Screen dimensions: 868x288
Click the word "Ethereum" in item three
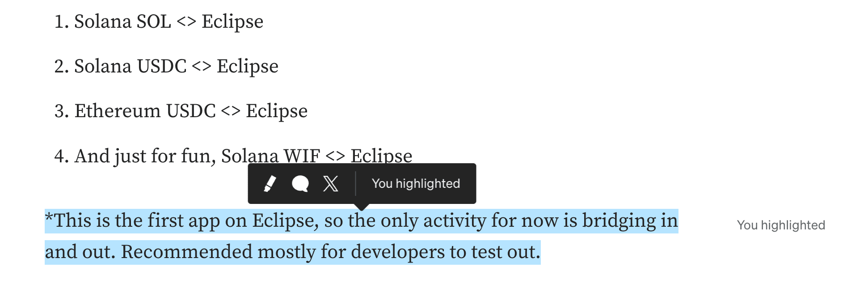pyautogui.click(x=118, y=111)
